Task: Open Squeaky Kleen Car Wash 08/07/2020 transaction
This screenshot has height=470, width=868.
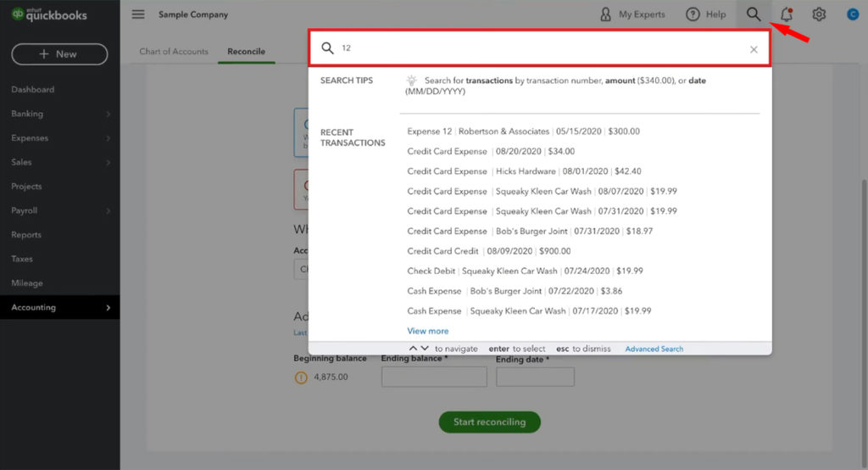Action: pyautogui.click(x=542, y=191)
